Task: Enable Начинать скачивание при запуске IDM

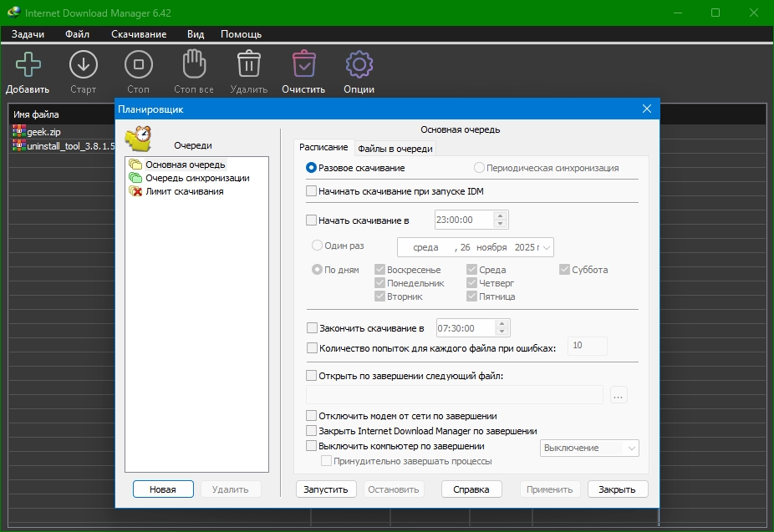Action: click(311, 190)
